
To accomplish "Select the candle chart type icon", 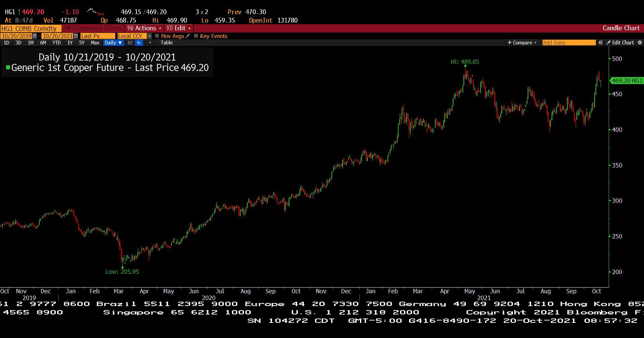I will click(x=139, y=43).
